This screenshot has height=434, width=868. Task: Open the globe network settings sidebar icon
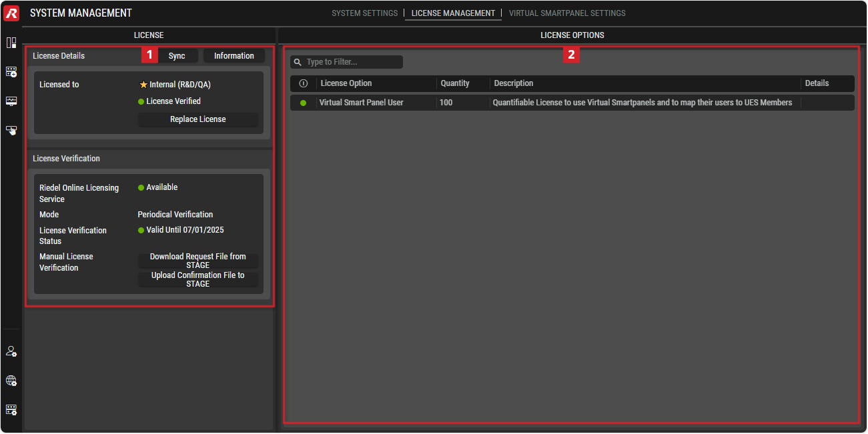(11, 381)
